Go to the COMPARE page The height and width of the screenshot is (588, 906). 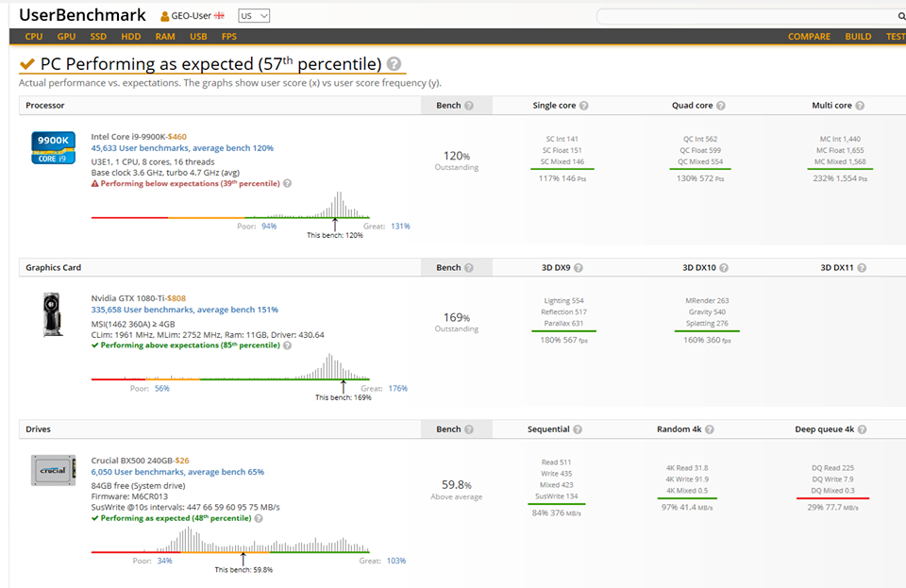pos(809,37)
